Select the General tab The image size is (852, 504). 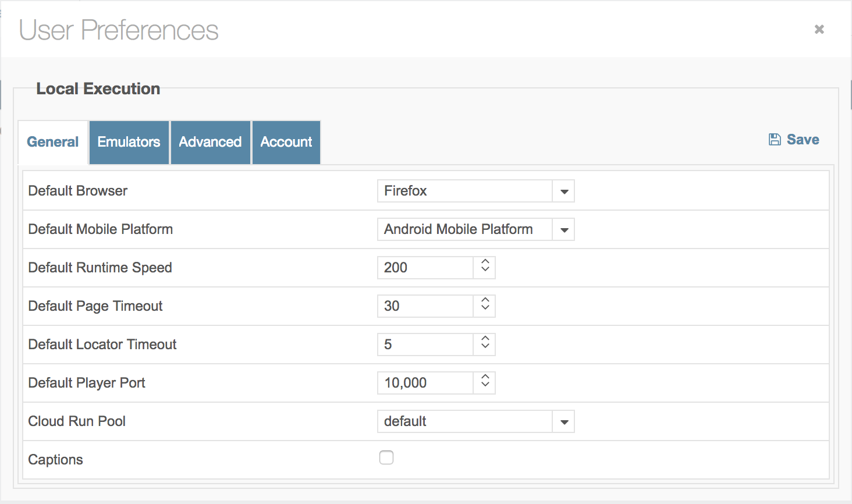point(53,142)
